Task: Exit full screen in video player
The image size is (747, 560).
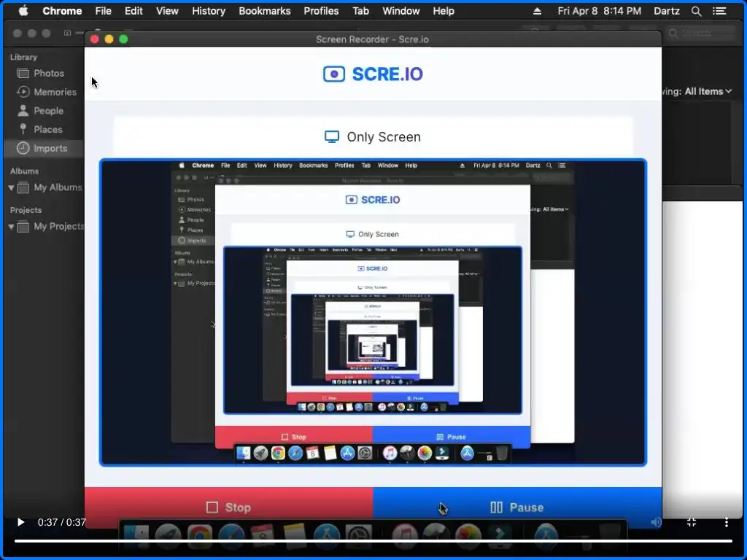Action: pyautogui.click(x=692, y=522)
